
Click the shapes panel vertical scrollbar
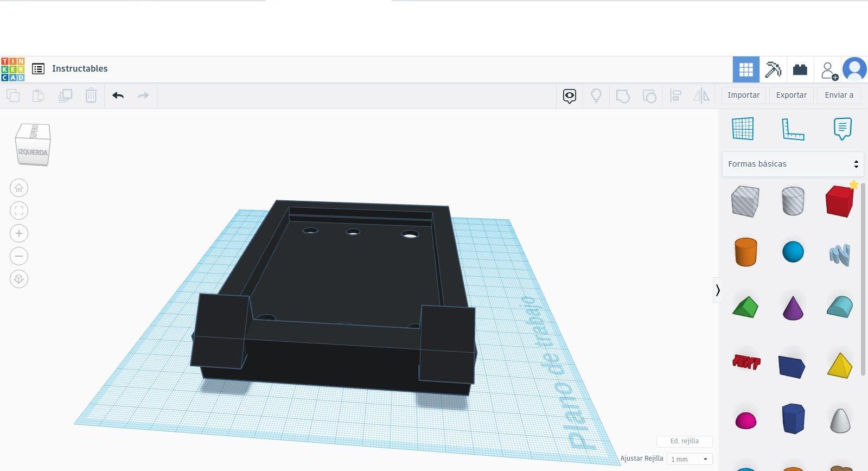click(863, 279)
